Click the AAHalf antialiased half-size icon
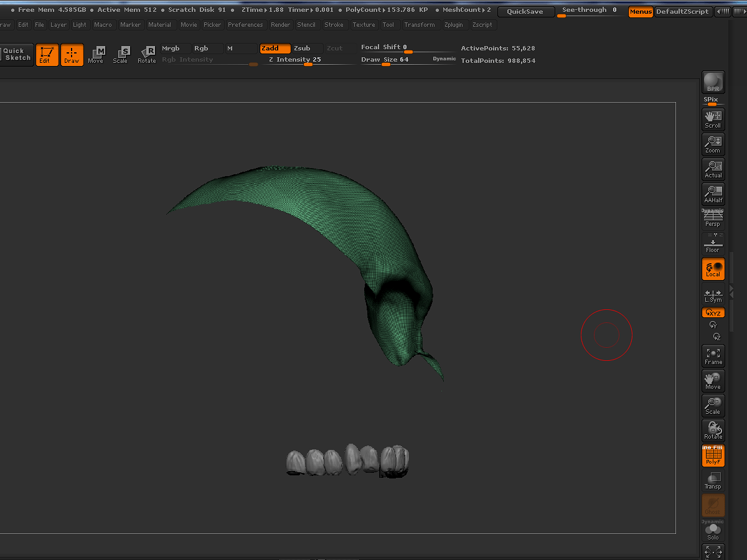The height and width of the screenshot is (560, 747). point(713,194)
